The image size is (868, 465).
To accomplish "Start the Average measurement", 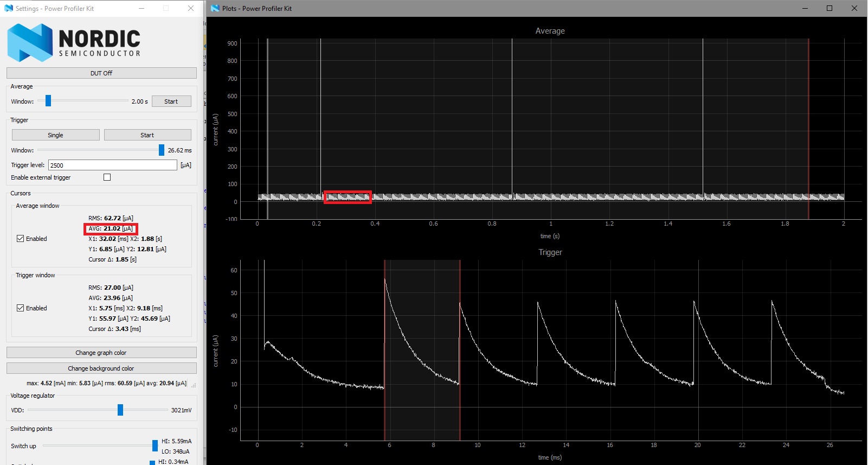I will coord(171,101).
